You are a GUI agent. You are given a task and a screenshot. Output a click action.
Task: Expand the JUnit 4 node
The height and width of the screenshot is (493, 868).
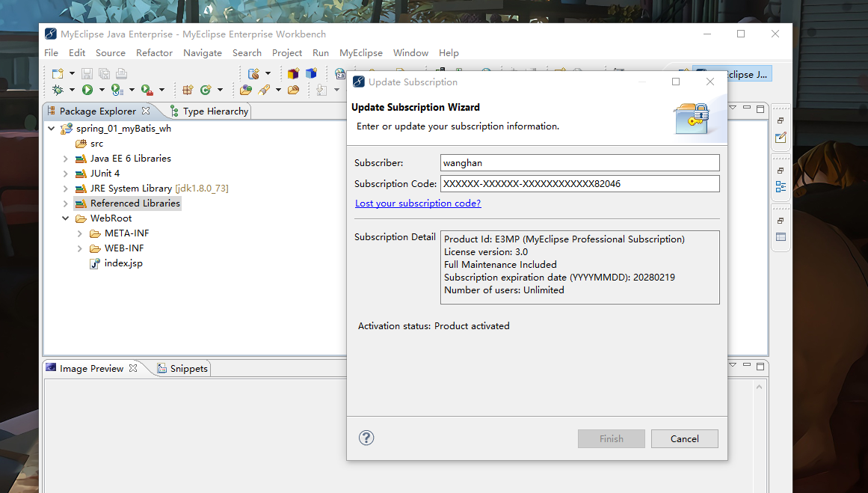coord(65,174)
